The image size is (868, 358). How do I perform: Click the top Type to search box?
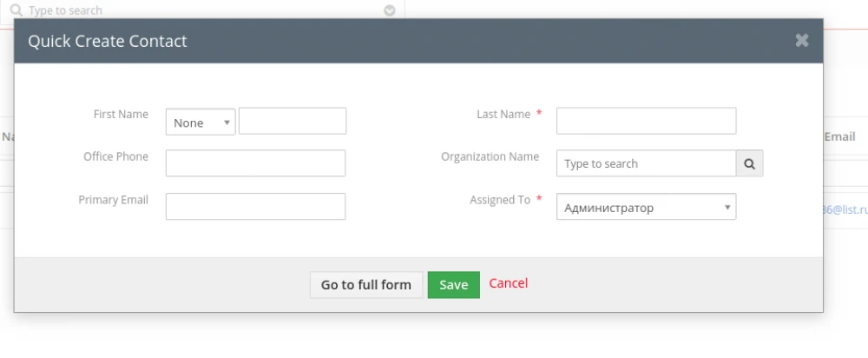pos(200,10)
